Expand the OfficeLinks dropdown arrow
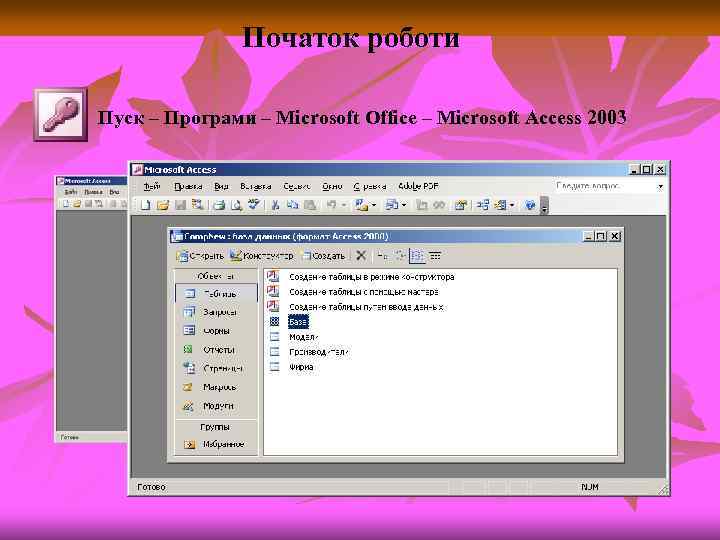This screenshot has width=720, height=540. 373,205
